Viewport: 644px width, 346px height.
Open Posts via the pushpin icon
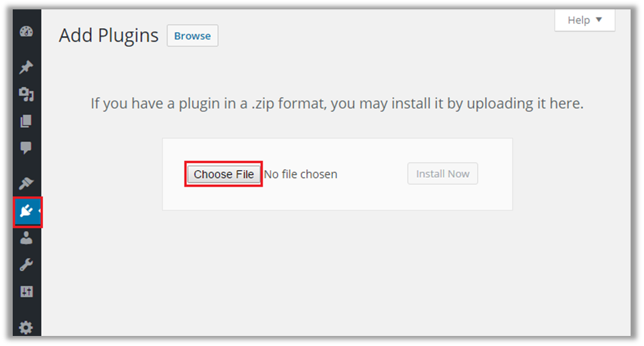[x=26, y=67]
